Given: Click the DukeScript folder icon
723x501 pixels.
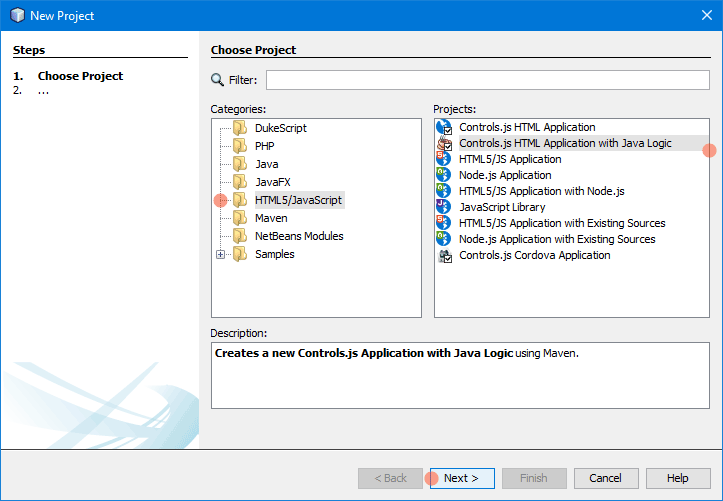Looking at the screenshot, I should click(240, 128).
